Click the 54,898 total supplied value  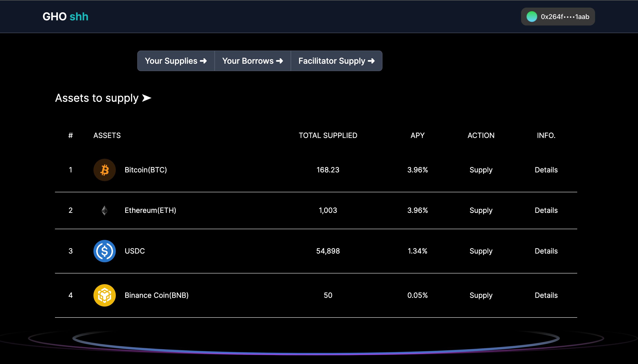point(328,251)
